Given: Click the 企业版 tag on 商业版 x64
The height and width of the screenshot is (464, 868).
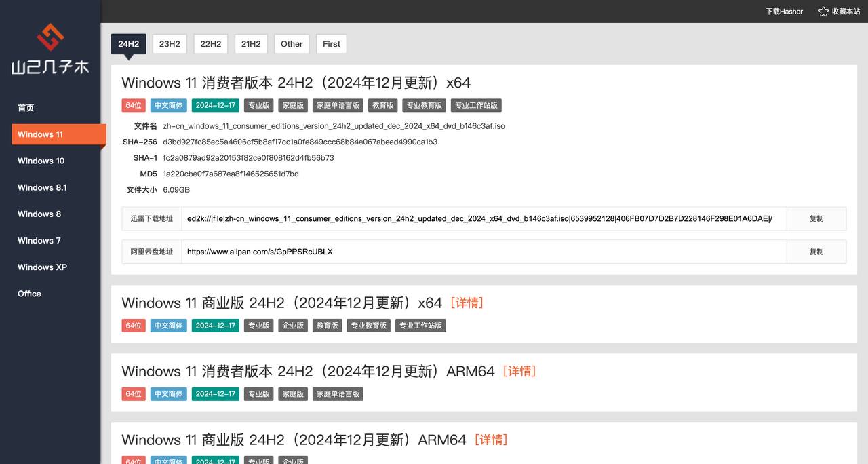Looking at the screenshot, I should pyautogui.click(x=293, y=326).
